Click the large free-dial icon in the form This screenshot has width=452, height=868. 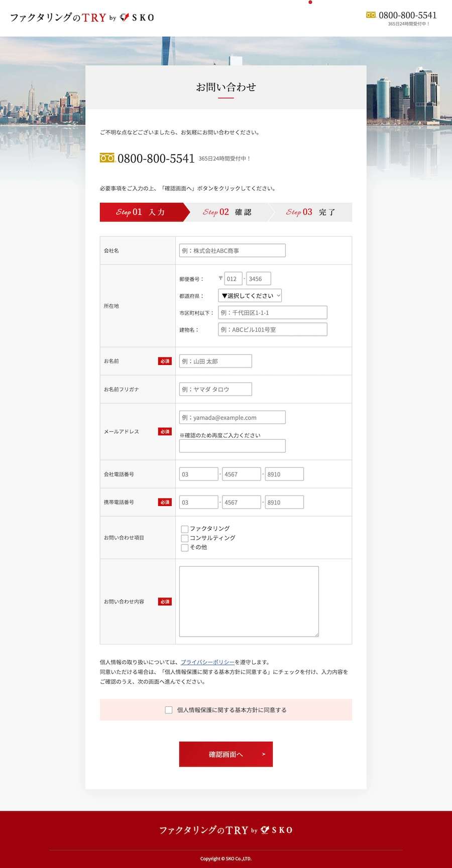(x=107, y=158)
